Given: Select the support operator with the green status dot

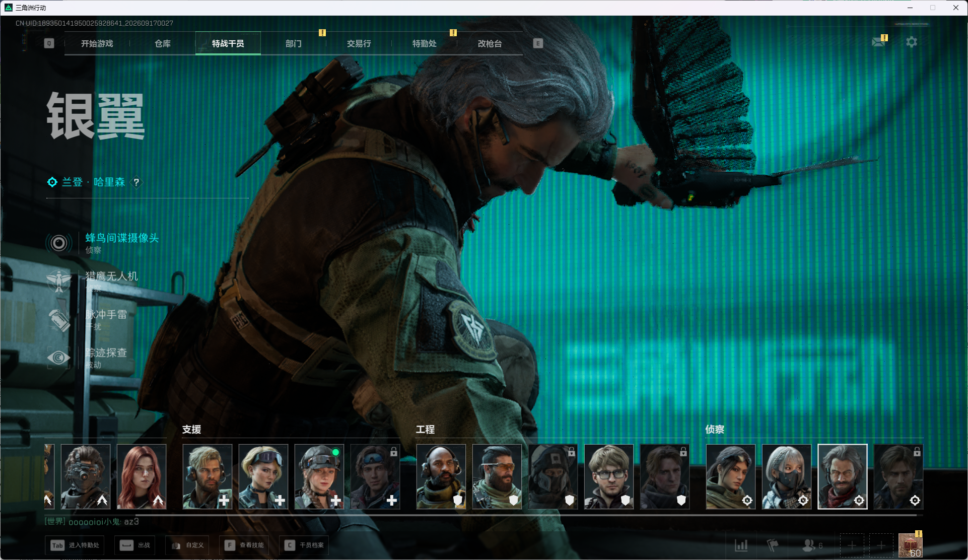Looking at the screenshot, I should (319, 476).
